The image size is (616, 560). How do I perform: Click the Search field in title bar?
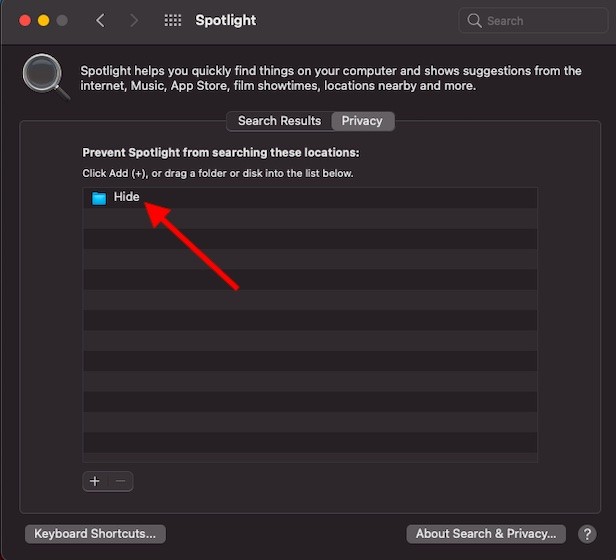click(533, 20)
